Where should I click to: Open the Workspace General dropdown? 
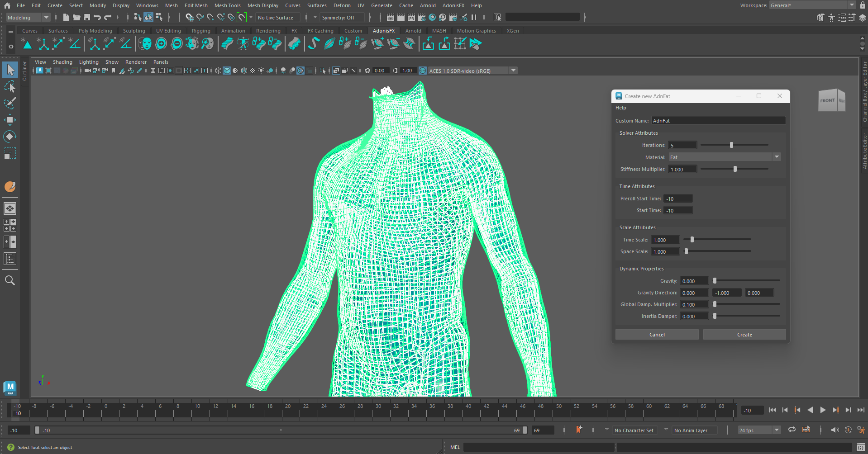pos(812,5)
